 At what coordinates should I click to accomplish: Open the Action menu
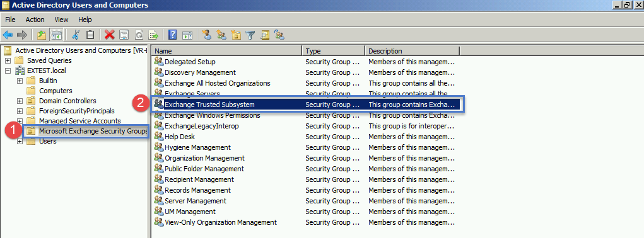click(x=35, y=20)
